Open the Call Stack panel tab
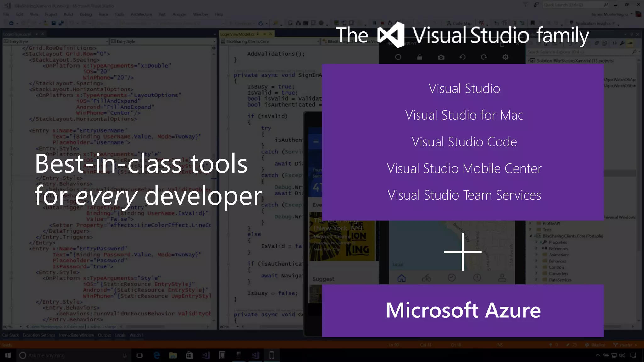 point(10,335)
